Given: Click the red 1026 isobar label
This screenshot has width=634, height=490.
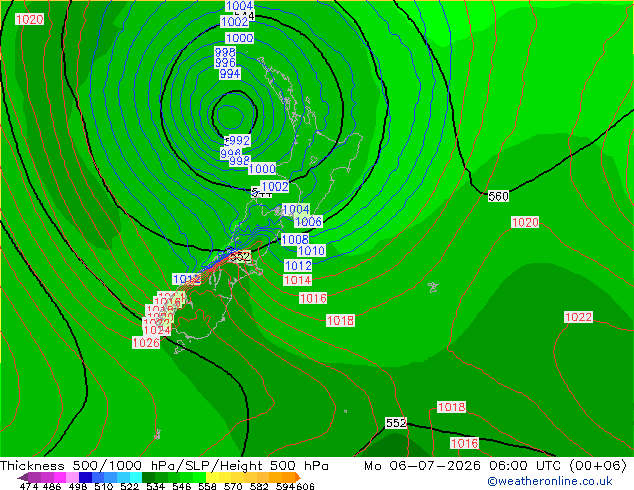Looking at the screenshot, I should 146,343.
